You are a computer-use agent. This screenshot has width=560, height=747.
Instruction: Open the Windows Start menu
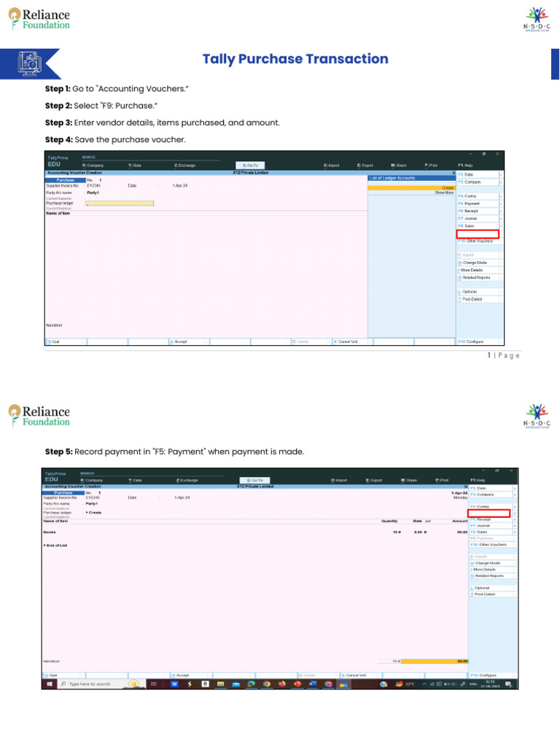tap(50, 684)
